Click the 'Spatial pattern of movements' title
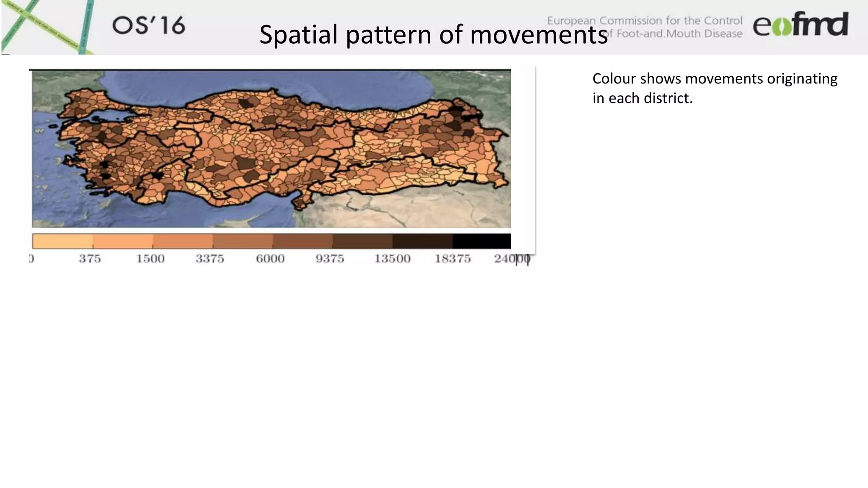 [x=433, y=34]
